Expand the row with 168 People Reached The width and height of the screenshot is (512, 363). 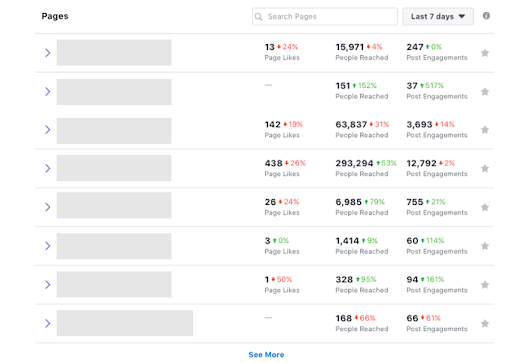pos(48,323)
